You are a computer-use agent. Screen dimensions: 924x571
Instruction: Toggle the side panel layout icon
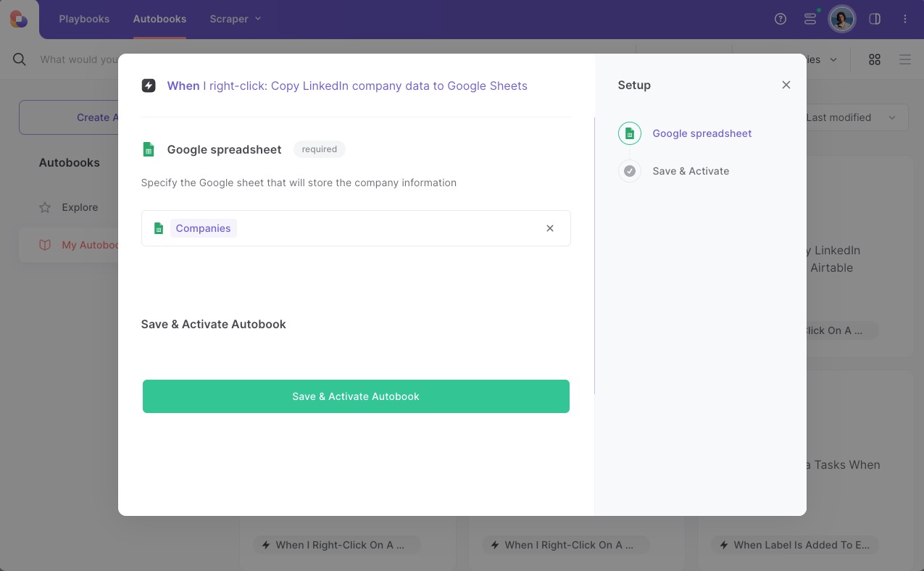[875, 19]
